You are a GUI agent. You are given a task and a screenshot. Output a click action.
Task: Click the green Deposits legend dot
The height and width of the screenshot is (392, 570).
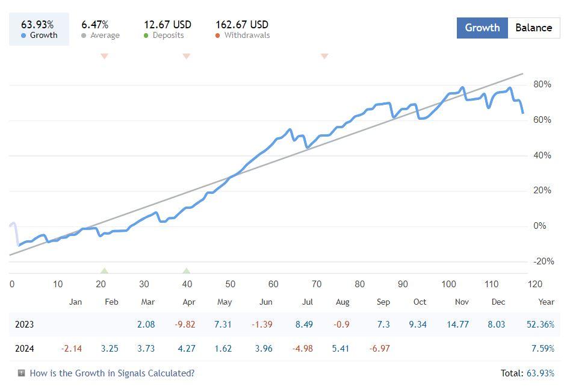coord(146,36)
